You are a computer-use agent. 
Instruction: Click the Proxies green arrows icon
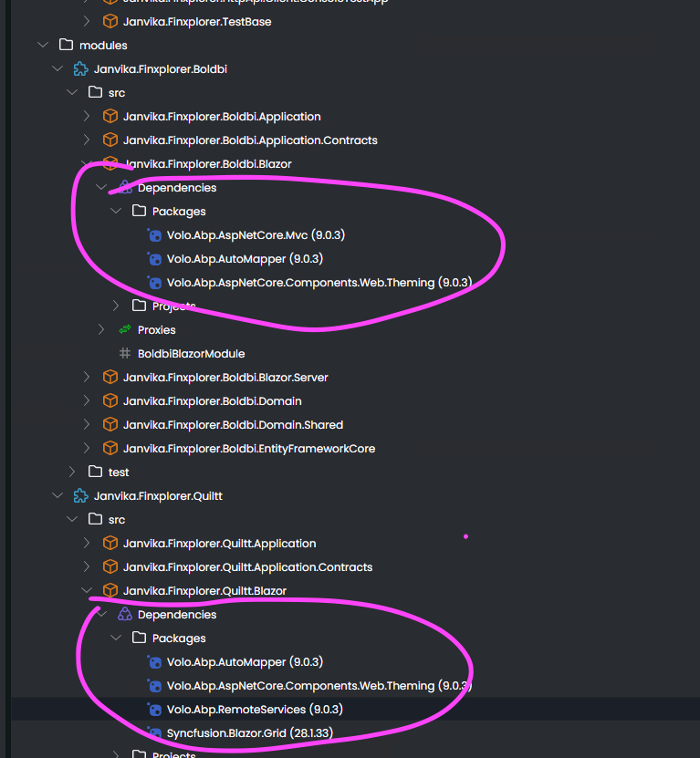tap(125, 329)
